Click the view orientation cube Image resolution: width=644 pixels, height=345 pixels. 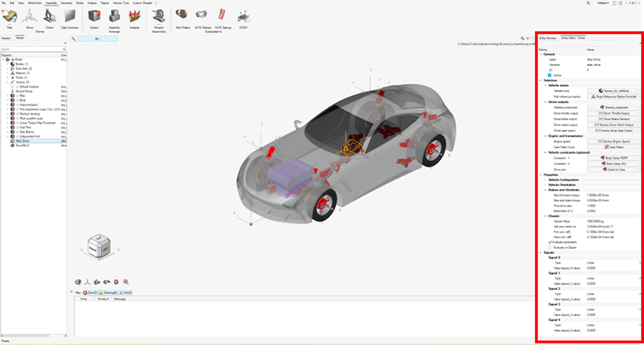pyautogui.click(x=100, y=247)
